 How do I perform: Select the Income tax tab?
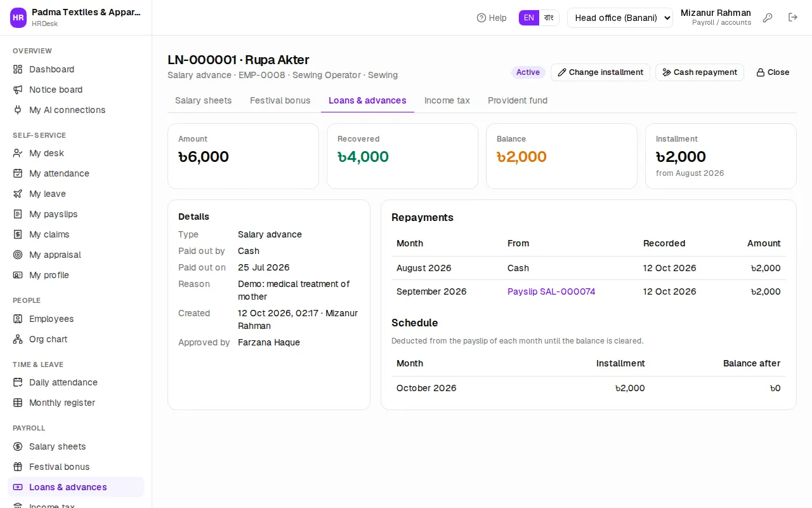pos(447,100)
